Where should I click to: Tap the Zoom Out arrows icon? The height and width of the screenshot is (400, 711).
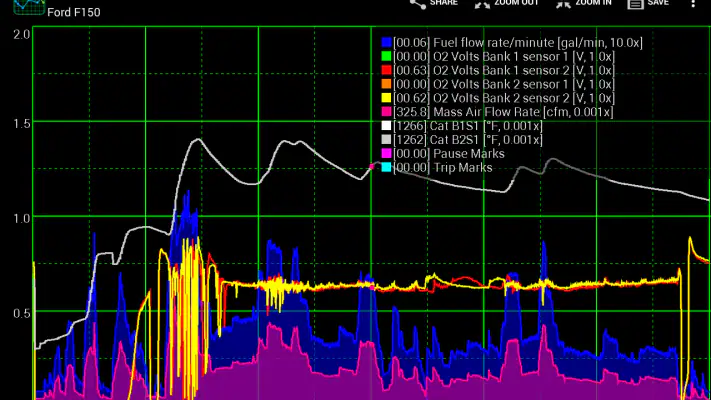(x=482, y=4)
